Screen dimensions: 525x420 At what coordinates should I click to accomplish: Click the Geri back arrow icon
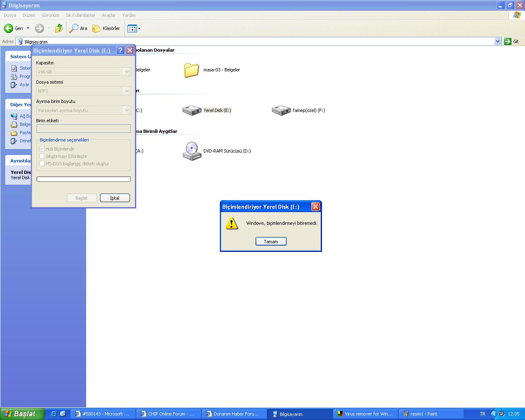click(x=8, y=28)
